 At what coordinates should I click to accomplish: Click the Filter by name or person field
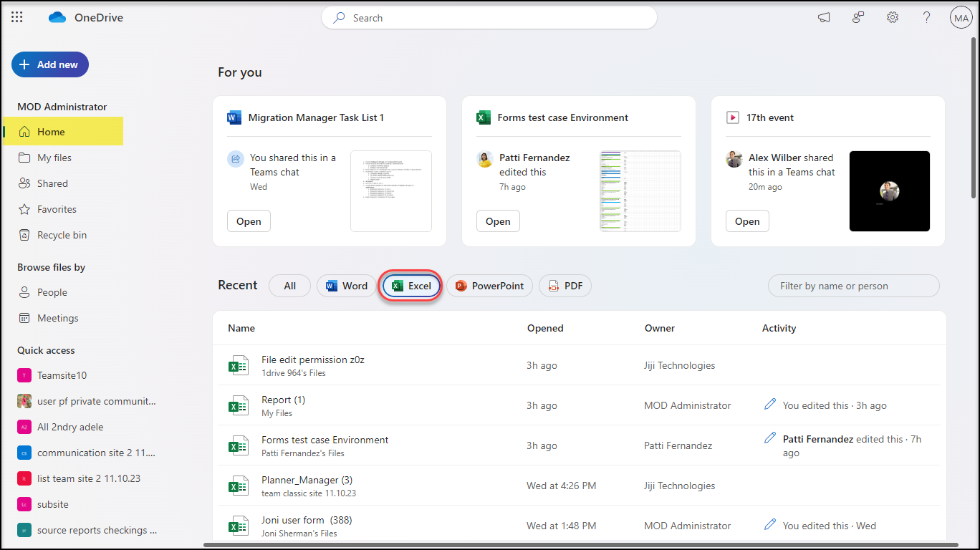point(852,286)
